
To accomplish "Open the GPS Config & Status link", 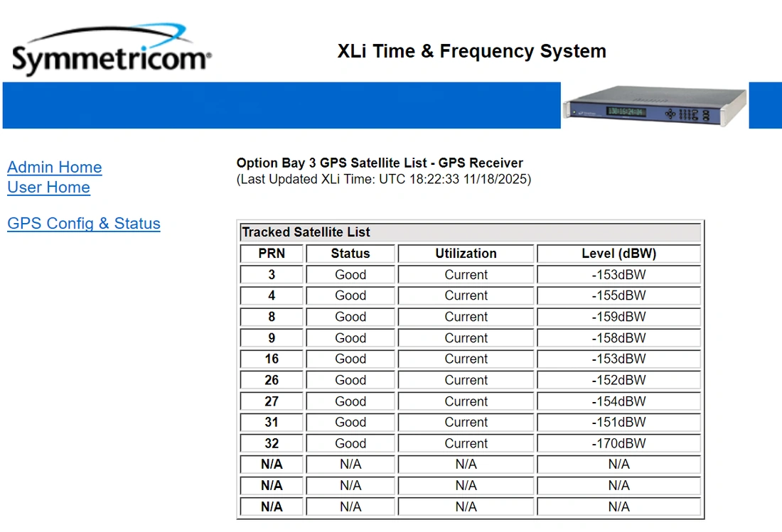I will pos(84,224).
